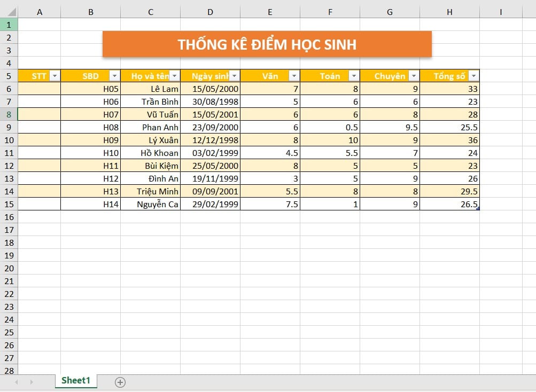The image size is (536, 392).
Task: Click the next sheet navigation arrow
Action: (x=31, y=382)
